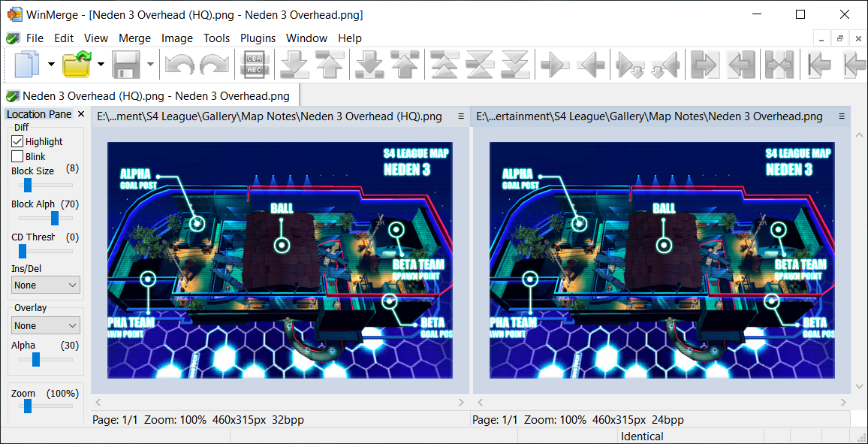
Task: Click the right status text showing 24bpp
Action: point(578,420)
